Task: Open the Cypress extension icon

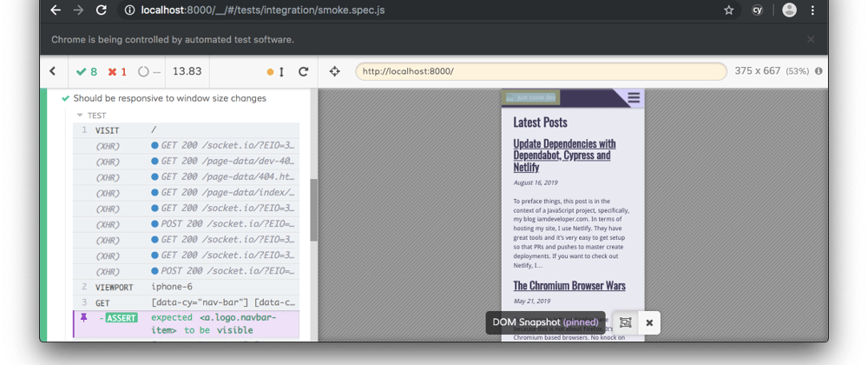Action: pyautogui.click(x=758, y=10)
